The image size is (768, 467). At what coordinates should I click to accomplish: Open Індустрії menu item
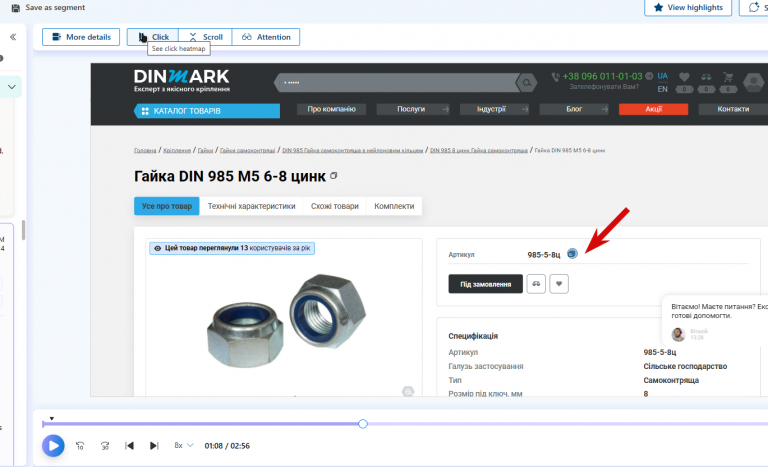coord(494,109)
